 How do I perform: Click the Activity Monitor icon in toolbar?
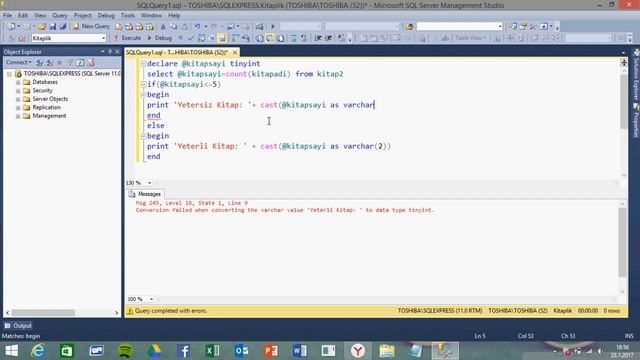click(259, 27)
